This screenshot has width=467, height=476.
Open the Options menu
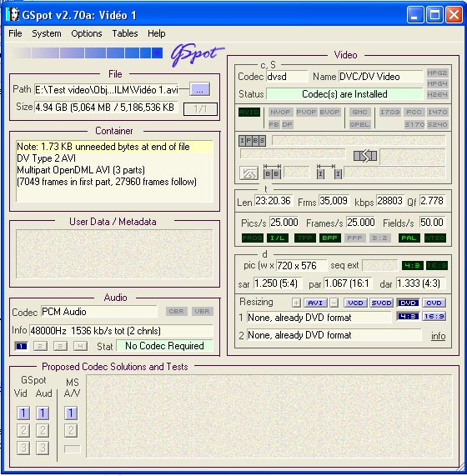(87, 33)
